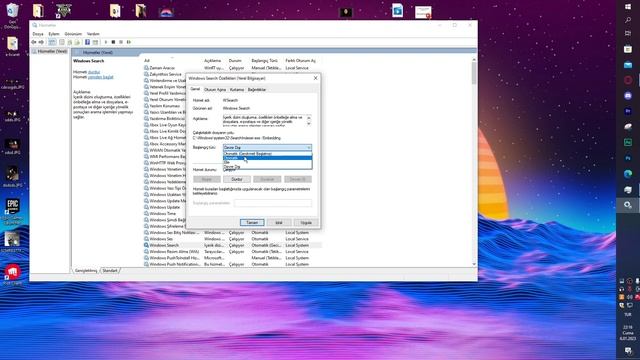This screenshot has width=640, height=360.
Task: Select the Windows Search service row
Action: point(233,245)
